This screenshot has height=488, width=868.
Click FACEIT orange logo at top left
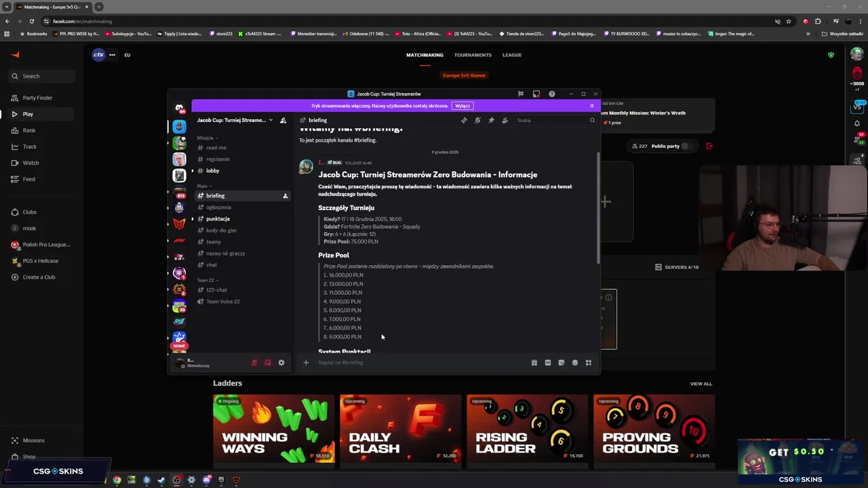(16, 55)
